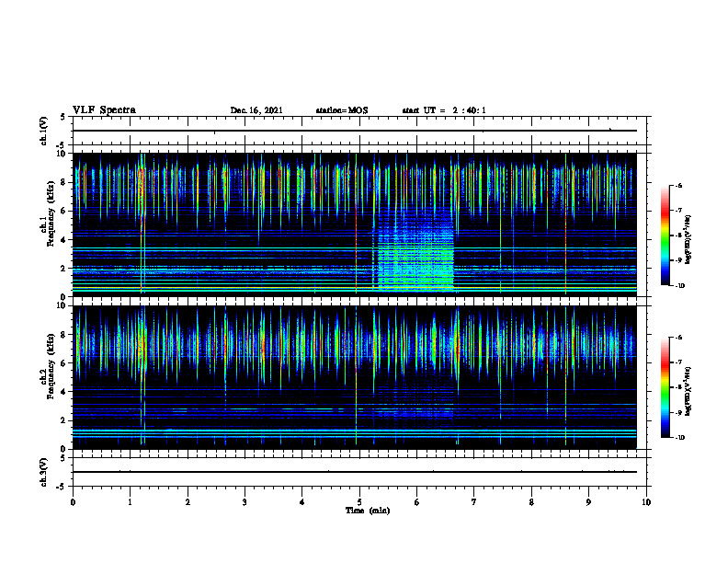Click time tick label "3" on the bottom axis
728x563 pixels.
click(245, 502)
